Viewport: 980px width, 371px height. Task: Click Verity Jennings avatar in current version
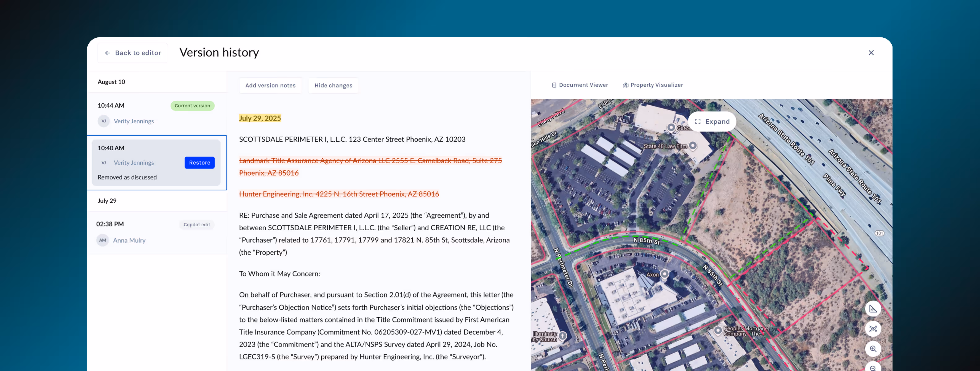(104, 121)
